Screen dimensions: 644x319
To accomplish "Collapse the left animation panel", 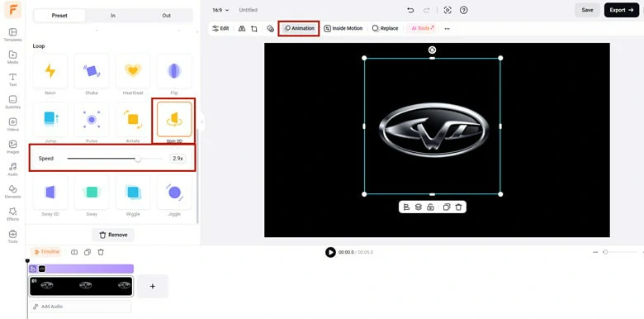I will (x=202, y=121).
